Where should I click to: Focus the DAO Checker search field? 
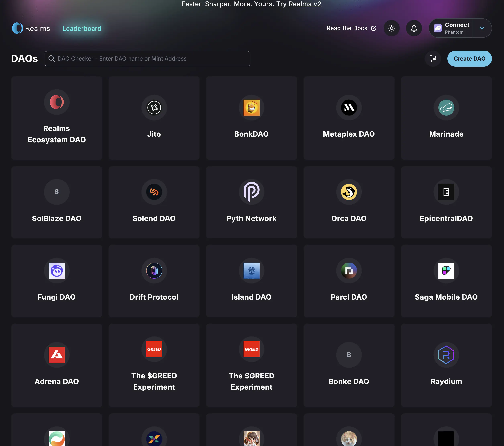point(147,59)
